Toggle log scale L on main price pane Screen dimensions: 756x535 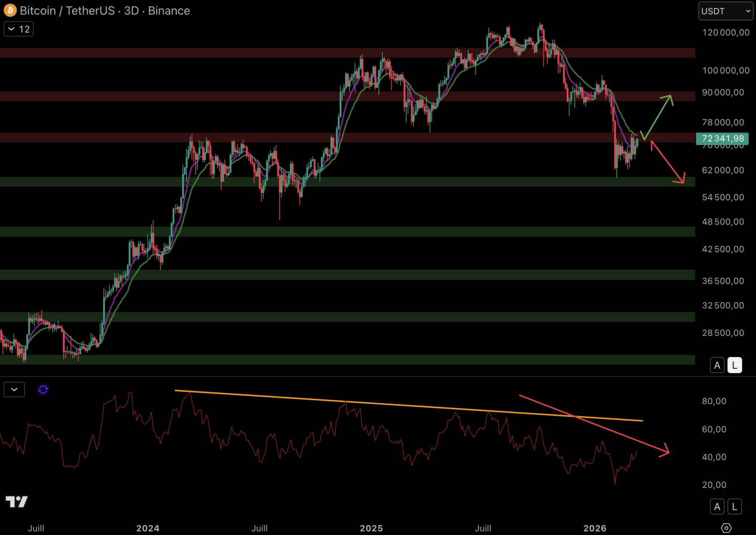[x=734, y=365]
